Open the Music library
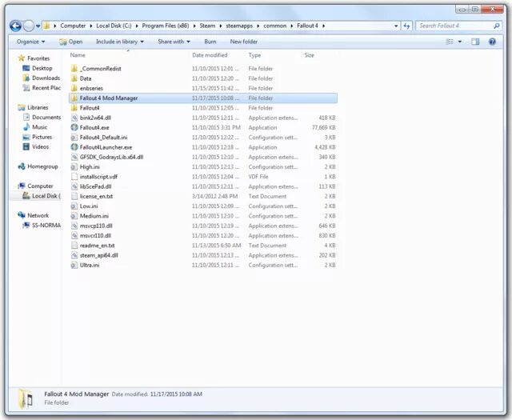 tap(35, 127)
